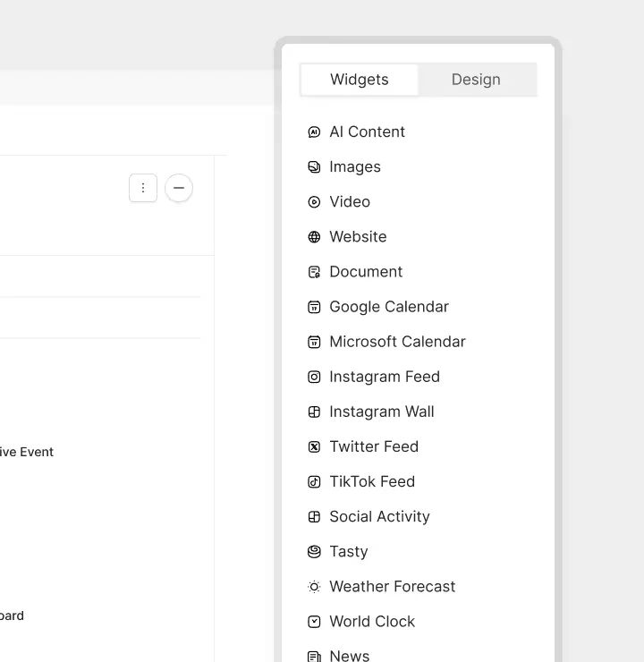Click the Weather Forecast sun icon
Screen dimensions: 644x662
coord(314,587)
